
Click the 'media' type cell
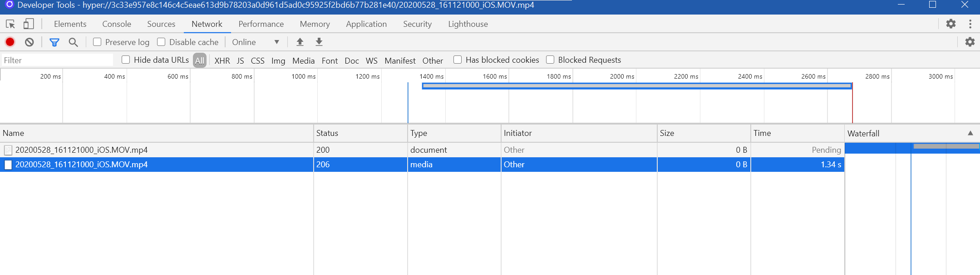454,165
